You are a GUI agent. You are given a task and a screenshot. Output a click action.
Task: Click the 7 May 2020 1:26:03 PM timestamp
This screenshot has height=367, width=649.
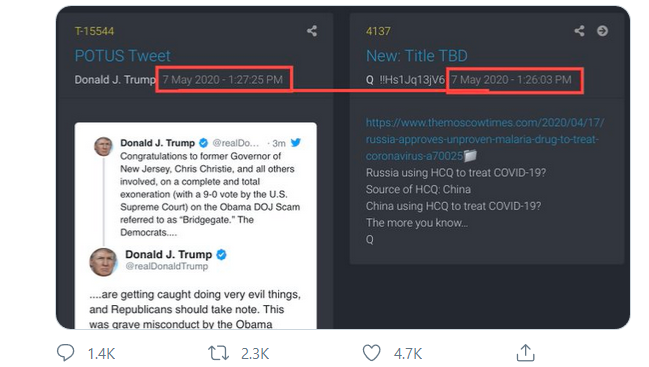pos(512,79)
